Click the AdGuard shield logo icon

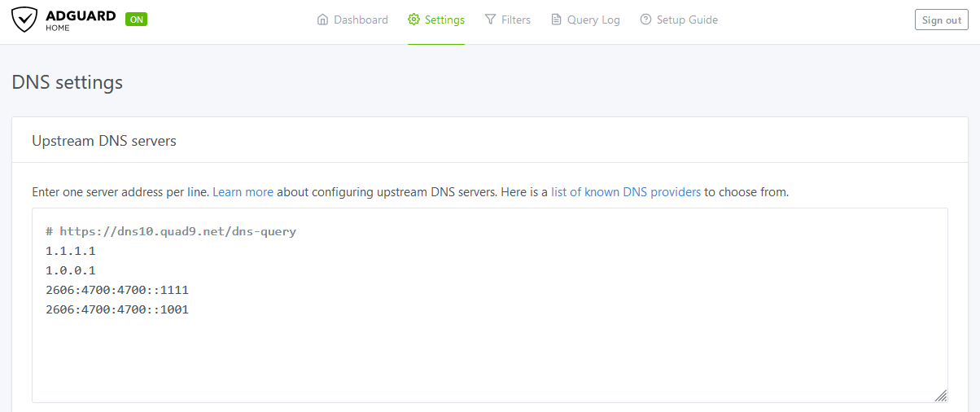click(x=24, y=20)
